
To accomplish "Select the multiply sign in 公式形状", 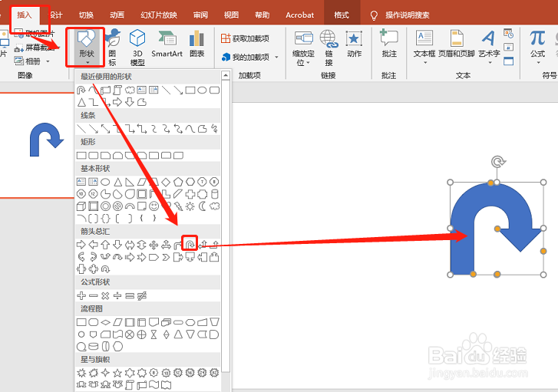I will pos(105,295).
